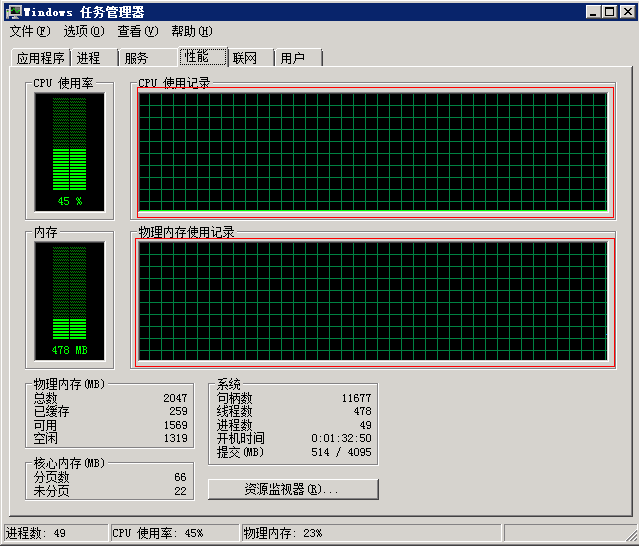Switch to the 进程 tab
Image resolution: width=639 pixels, height=546 pixels.
pyautogui.click(x=89, y=58)
